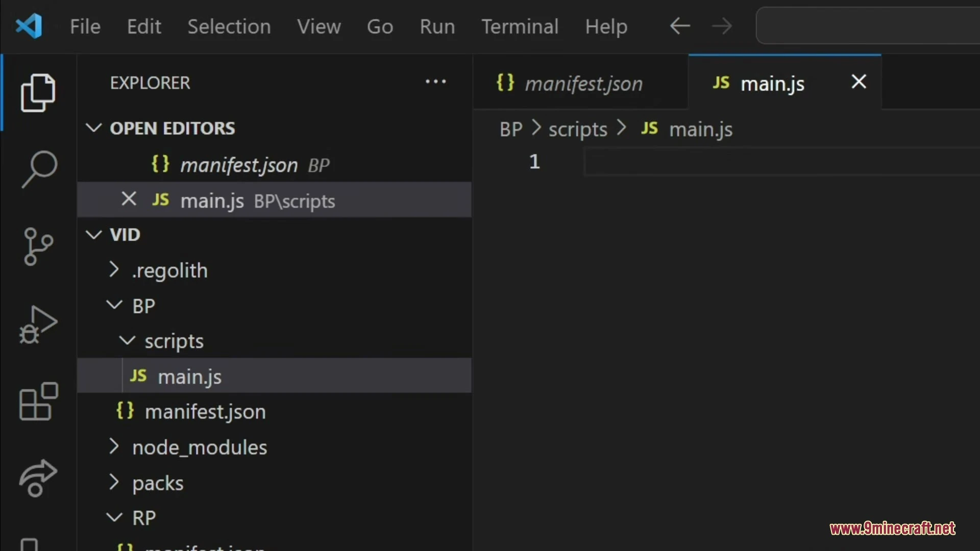Collapse the BP folder

pos(114,305)
